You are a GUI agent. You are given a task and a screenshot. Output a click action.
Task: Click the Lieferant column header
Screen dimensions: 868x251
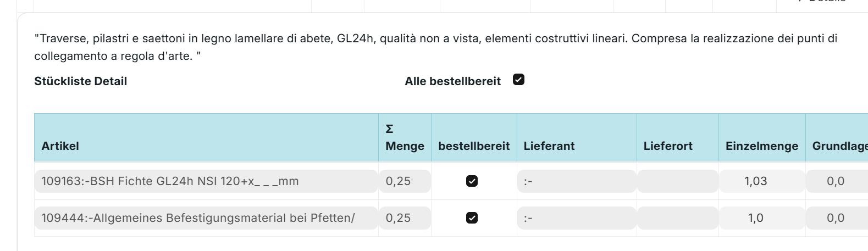[x=549, y=146]
